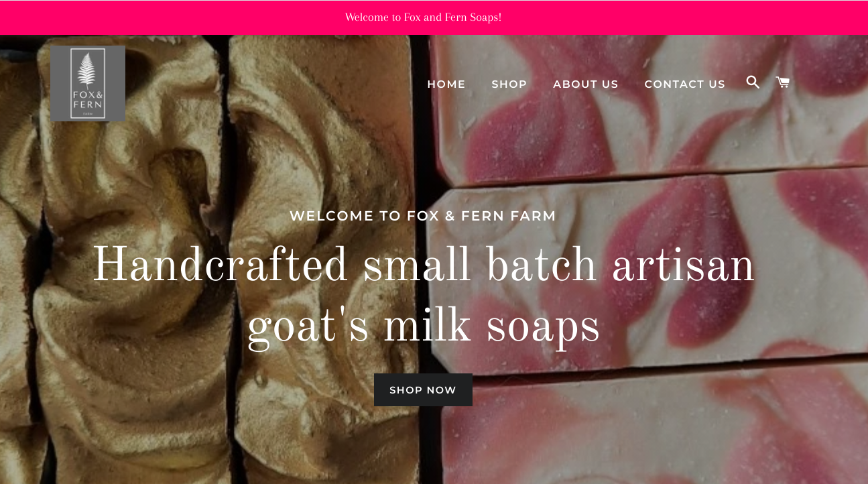
Task: Open the search magnifying glass icon
Action: (x=753, y=82)
